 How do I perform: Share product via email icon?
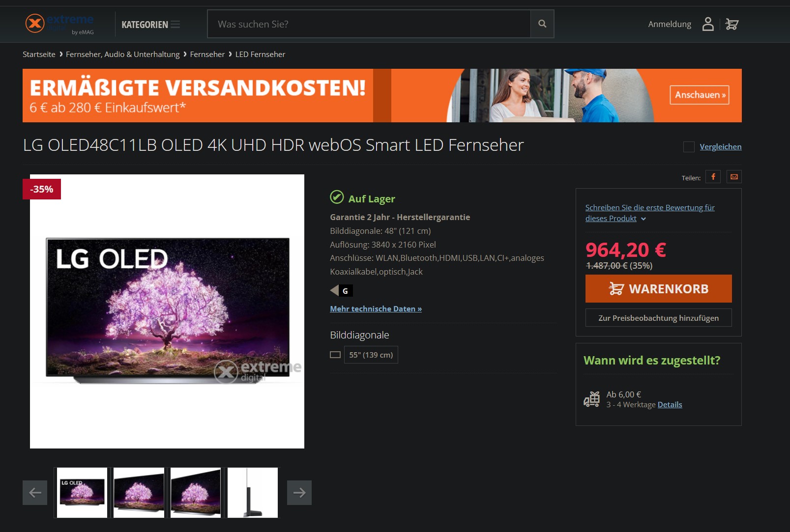click(734, 177)
